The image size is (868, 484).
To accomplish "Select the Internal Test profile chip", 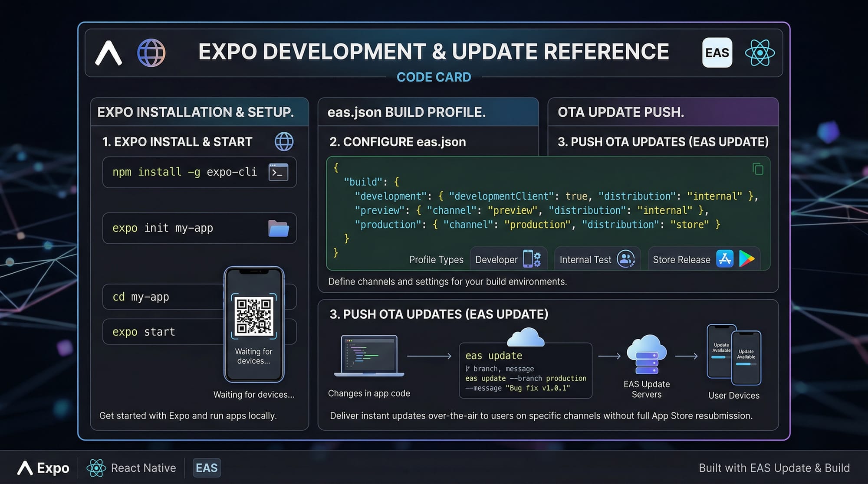I will pyautogui.click(x=597, y=259).
